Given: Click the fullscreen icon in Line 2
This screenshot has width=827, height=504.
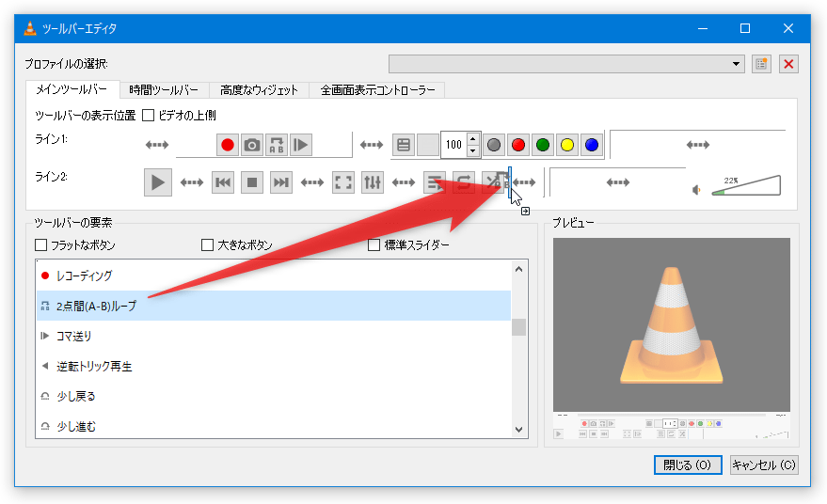Looking at the screenshot, I should click(x=343, y=182).
